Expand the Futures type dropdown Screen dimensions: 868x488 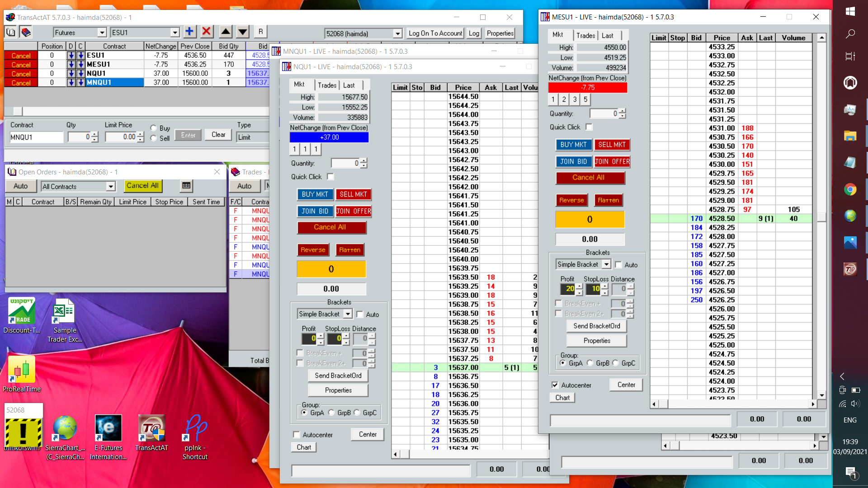click(102, 33)
